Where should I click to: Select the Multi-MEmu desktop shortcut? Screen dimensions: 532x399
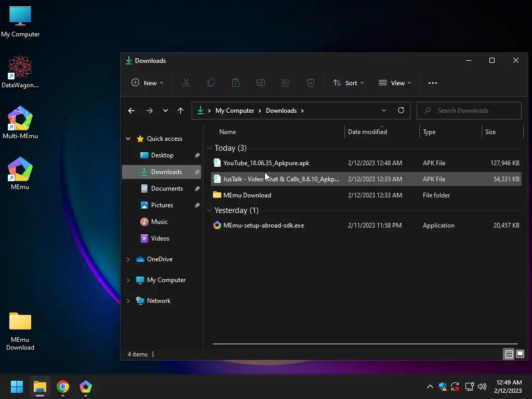pyautogui.click(x=20, y=123)
